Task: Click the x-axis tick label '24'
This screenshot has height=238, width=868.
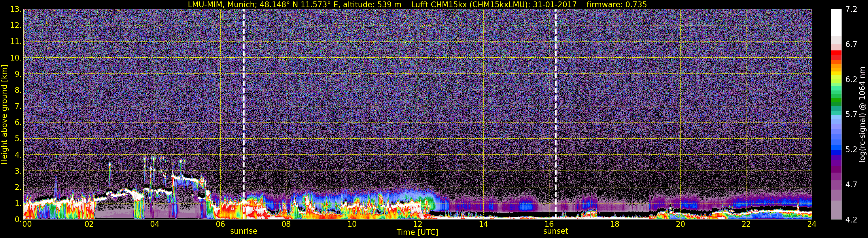Action: pos(812,224)
